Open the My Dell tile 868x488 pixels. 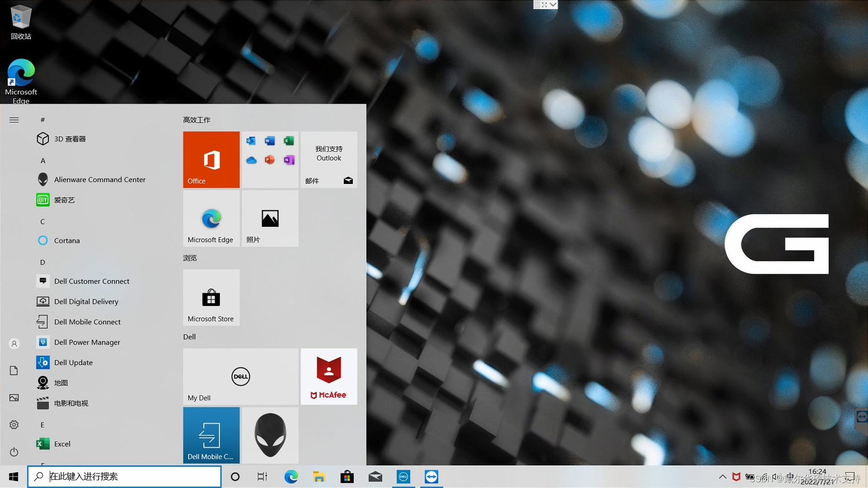241,377
